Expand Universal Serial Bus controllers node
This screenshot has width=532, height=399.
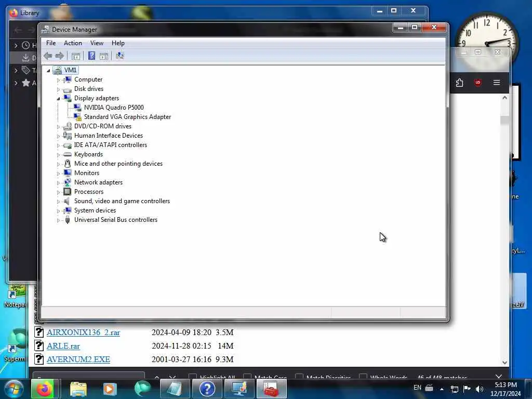[x=58, y=220]
